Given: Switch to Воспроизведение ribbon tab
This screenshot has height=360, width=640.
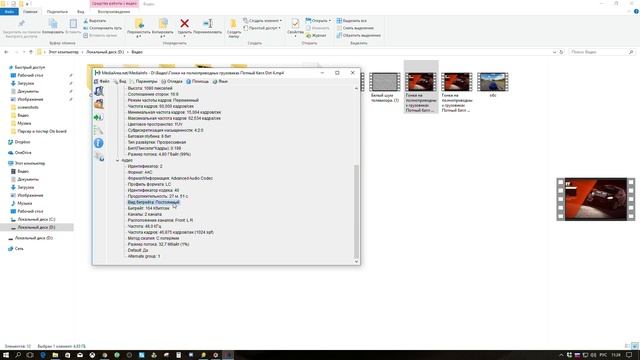Looking at the screenshot, I should [x=114, y=12].
